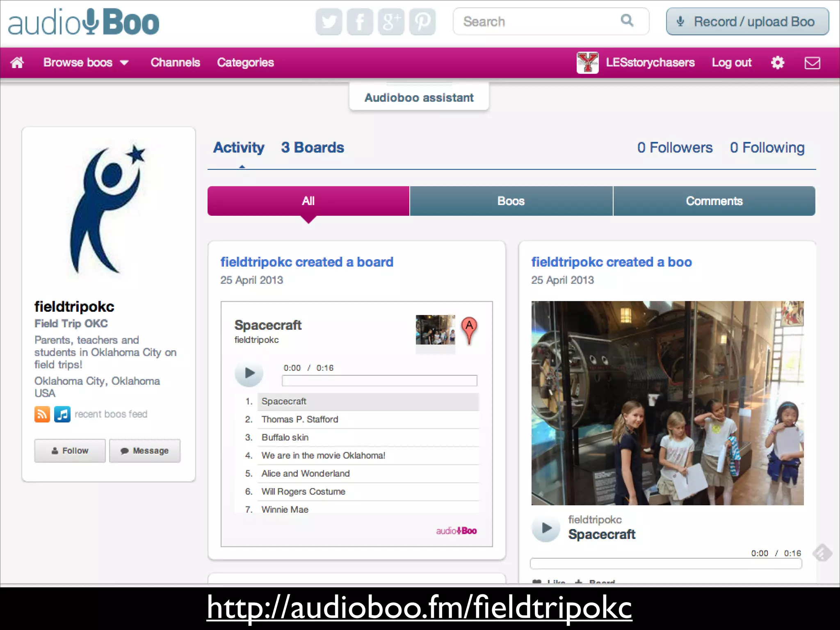Click Record / upload Boo button
The height and width of the screenshot is (630, 840).
click(x=747, y=21)
